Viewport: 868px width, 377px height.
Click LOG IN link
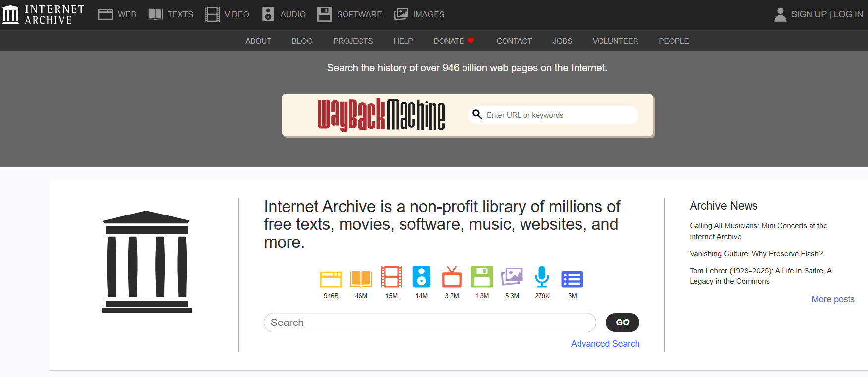tap(848, 14)
